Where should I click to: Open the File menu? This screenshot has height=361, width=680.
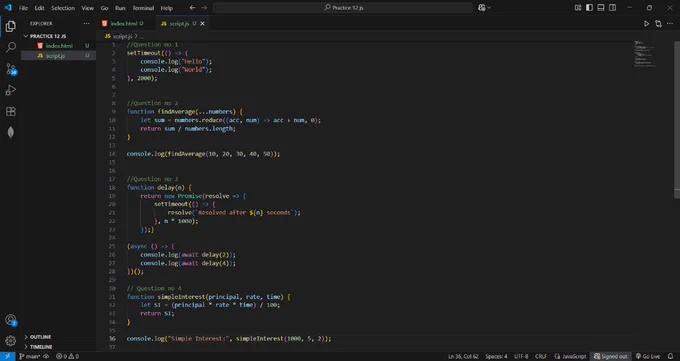tap(23, 8)
